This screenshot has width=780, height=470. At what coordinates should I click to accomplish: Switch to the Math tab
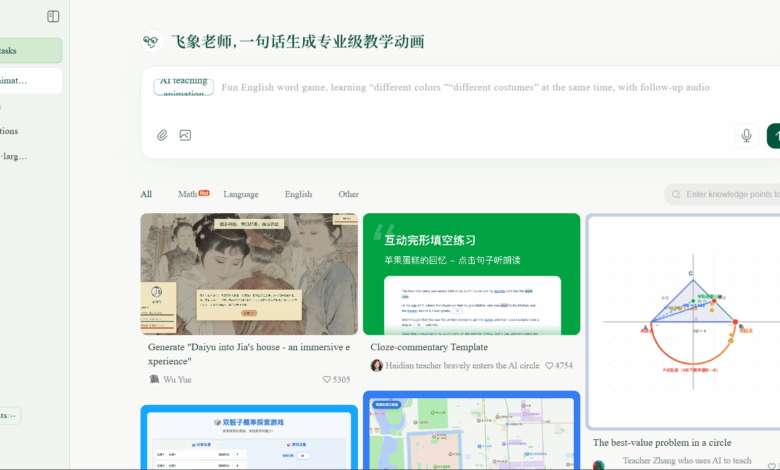pos(188,194)
